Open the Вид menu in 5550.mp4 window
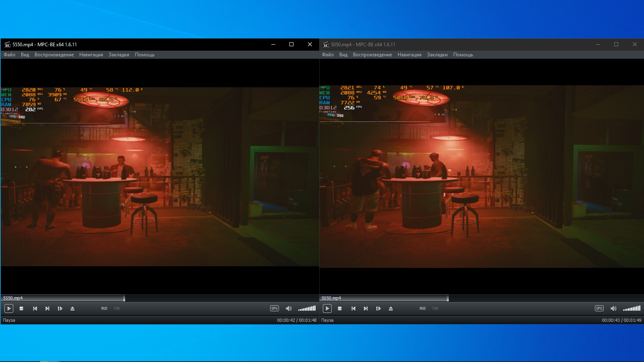This screenshot has height=362, width=644. tap(25, 55)
